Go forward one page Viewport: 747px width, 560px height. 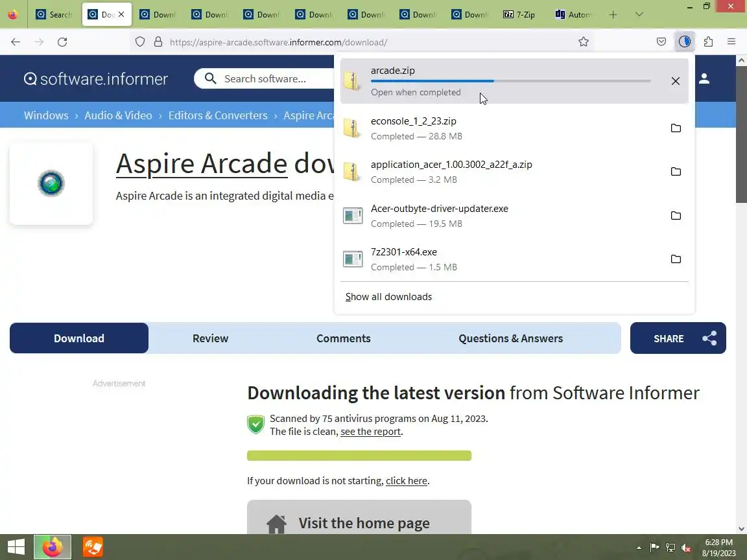coord(39,42)
